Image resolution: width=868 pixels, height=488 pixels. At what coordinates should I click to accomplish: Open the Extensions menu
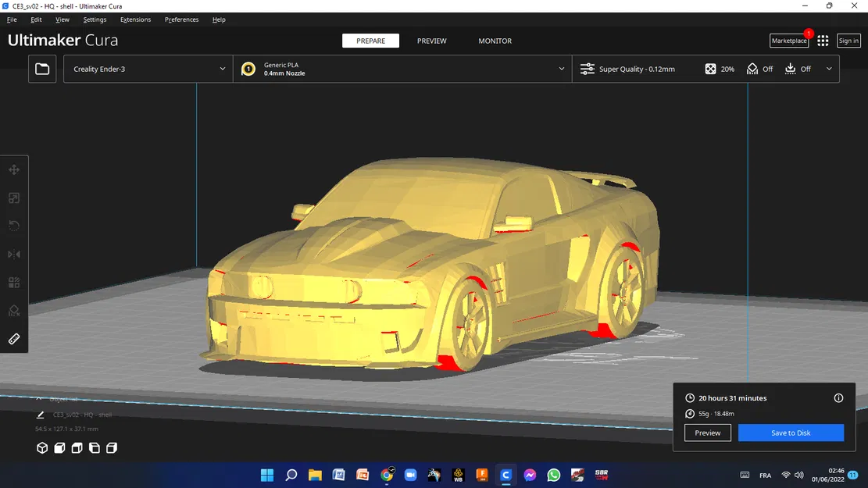[134, 20]
